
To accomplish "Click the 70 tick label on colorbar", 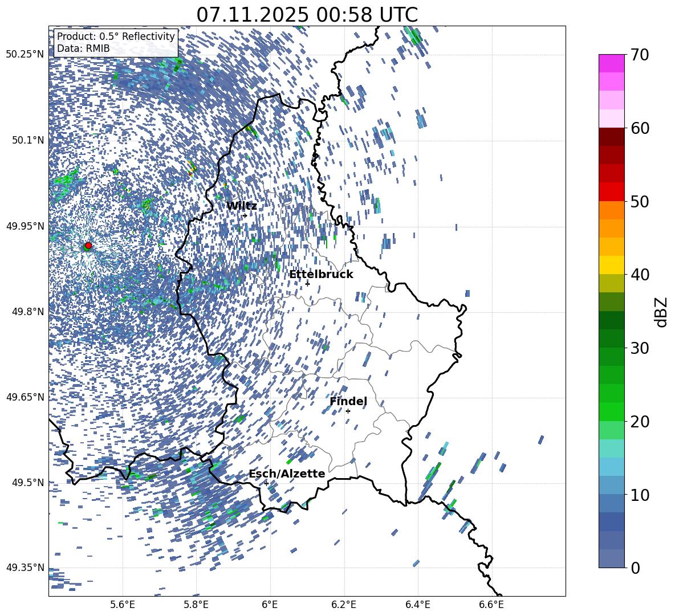I will (640, 55).
